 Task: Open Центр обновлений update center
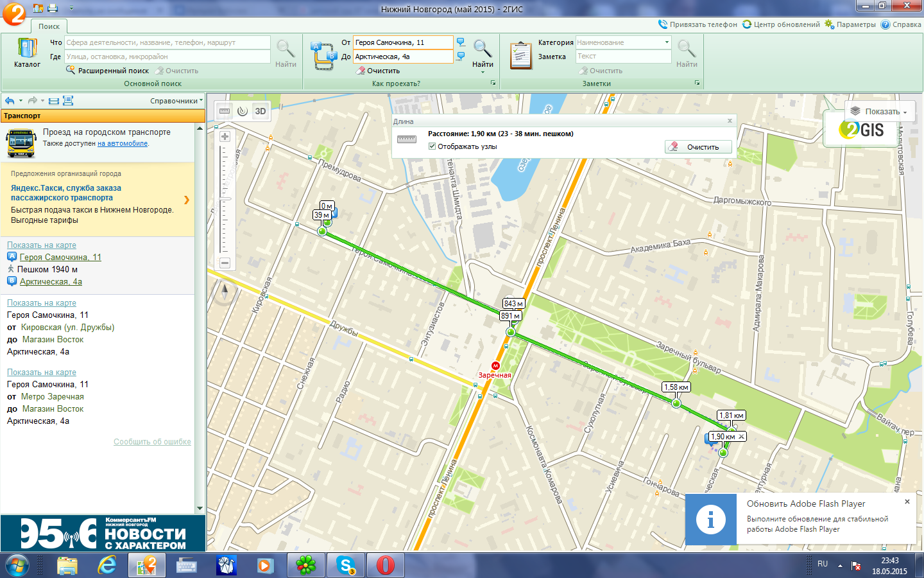pos(781,24)
